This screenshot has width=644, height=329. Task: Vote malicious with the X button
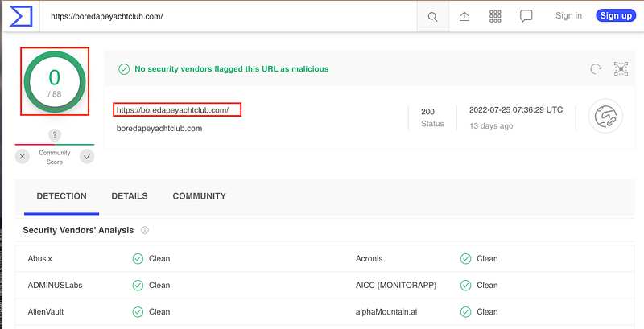(x=23, y=156)
